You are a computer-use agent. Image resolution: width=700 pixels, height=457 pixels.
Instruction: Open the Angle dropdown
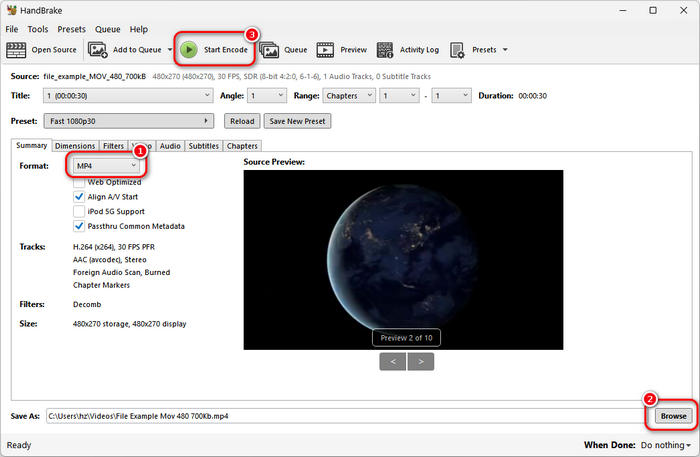(x=267, y=96)
